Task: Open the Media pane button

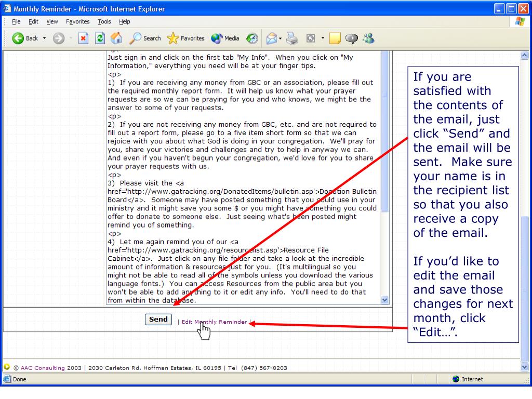Action: pos(225,38)
